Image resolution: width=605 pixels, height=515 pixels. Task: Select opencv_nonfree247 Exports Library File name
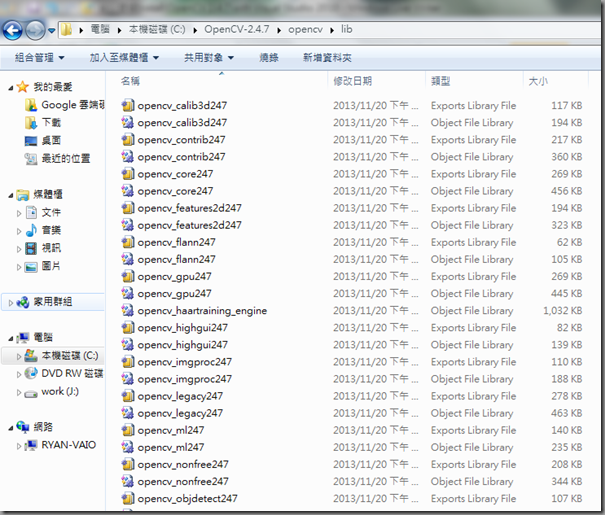(x=183, y=464)
